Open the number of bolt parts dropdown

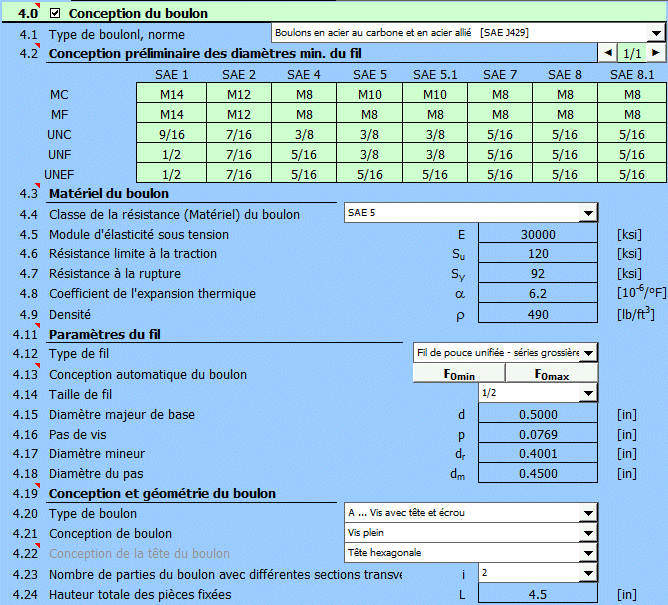[588, 573]
